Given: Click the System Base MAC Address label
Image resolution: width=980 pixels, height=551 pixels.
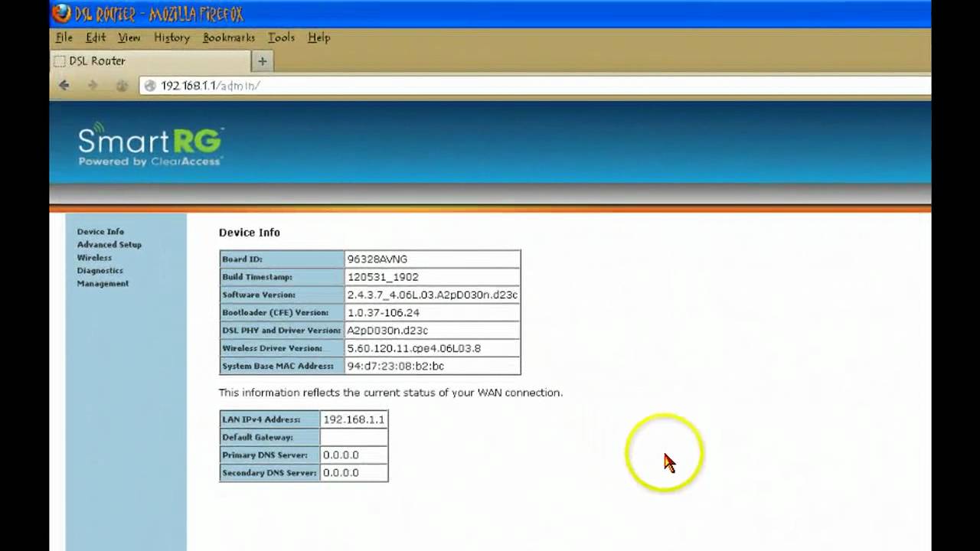Looking at the screenshot, I should pos(278,367).
